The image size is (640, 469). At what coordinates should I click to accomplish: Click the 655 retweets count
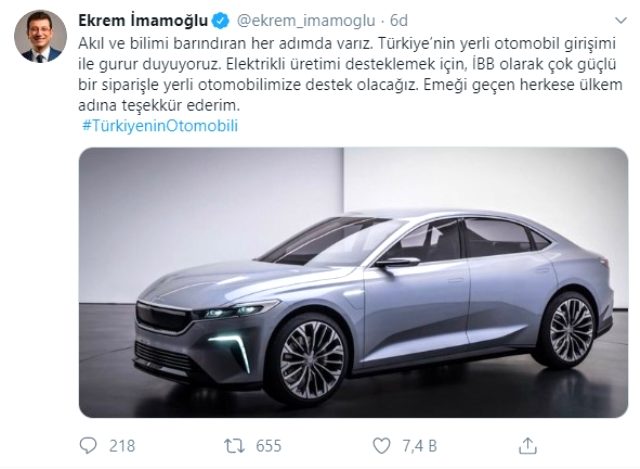click(269, 446)
